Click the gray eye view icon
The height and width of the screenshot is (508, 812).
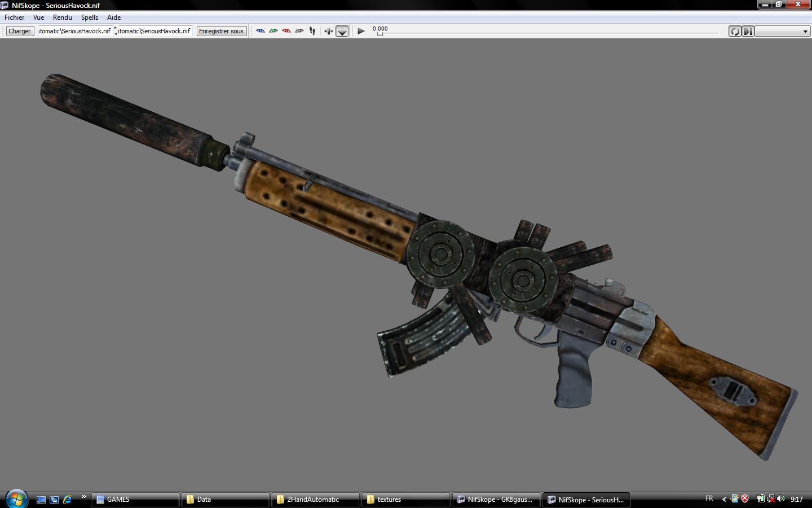pos(299,31)
